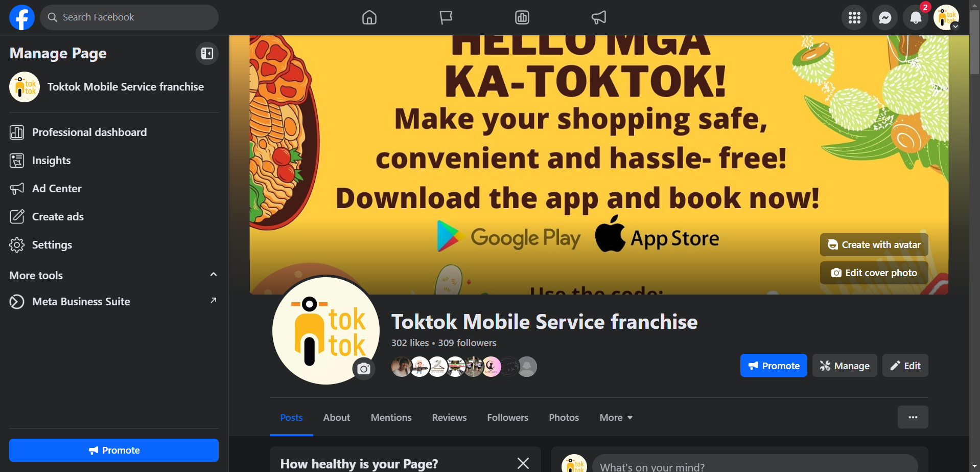Image resolution: width=980 pixels, height=472 pixels.
Task: Open account menu via profile avatar arrow
Action: click(955, 27)
